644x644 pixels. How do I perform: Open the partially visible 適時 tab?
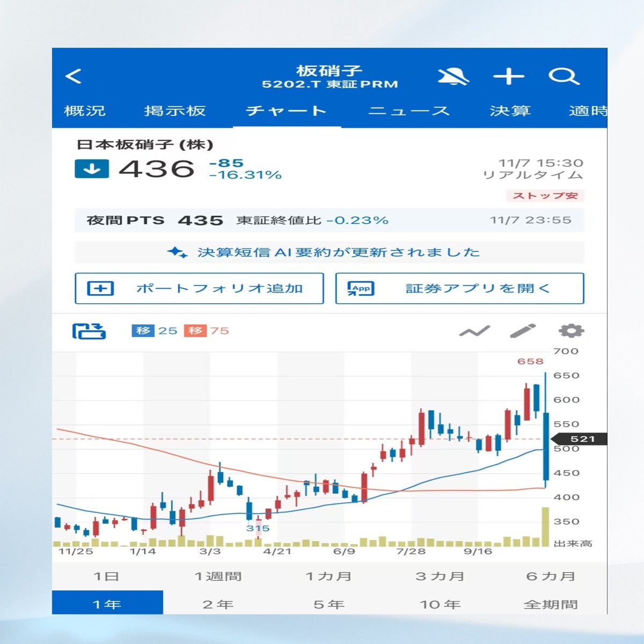[588, 111]
